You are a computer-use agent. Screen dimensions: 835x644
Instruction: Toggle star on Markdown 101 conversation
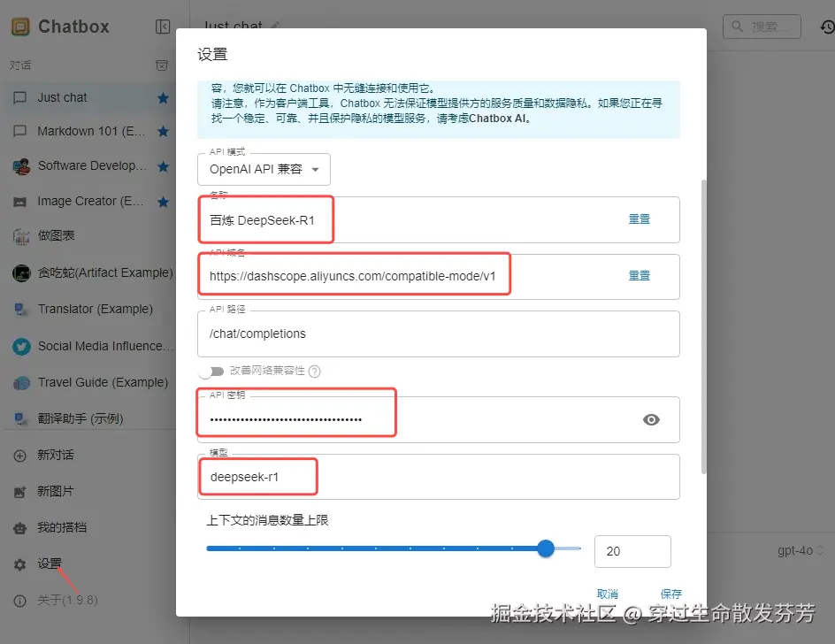[x=163, y=131]
